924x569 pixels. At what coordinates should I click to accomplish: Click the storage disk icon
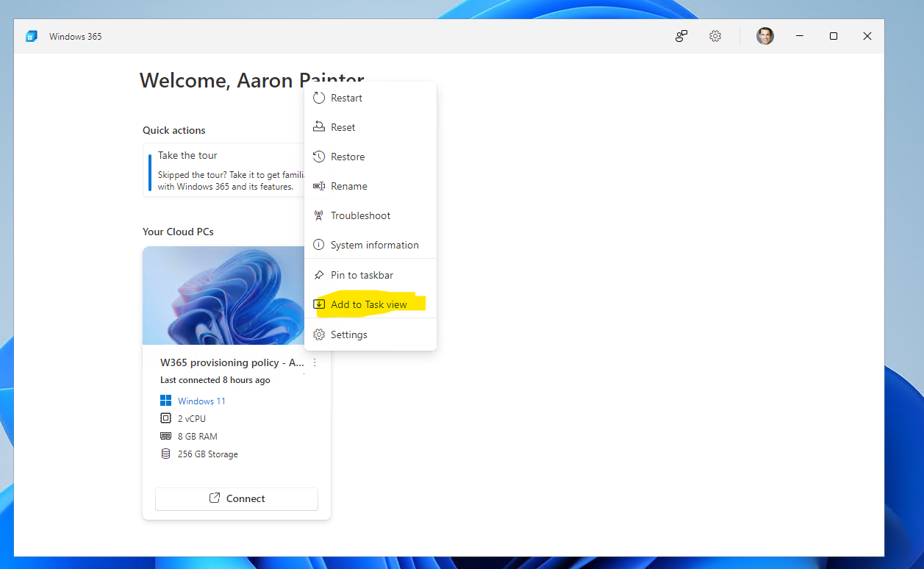pos(165,454)
